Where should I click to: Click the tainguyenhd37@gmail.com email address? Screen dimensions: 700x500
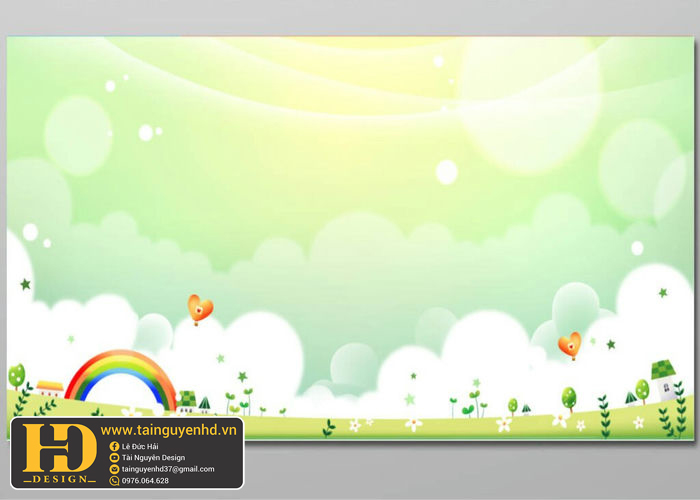pos(168,469)
